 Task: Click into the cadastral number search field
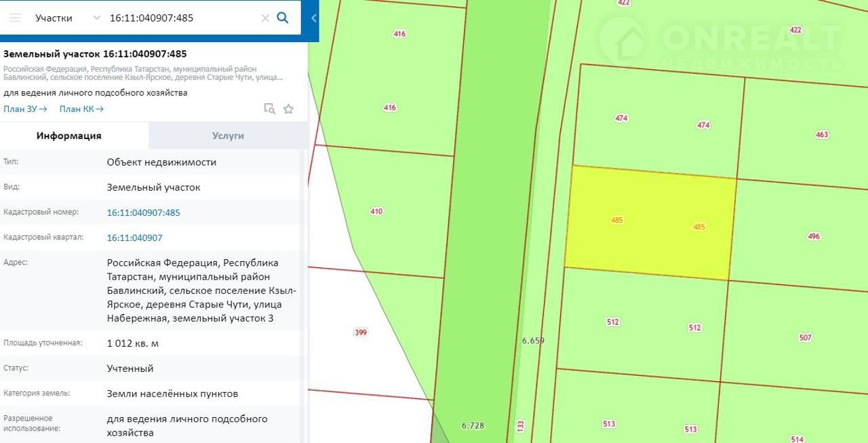[x=180, y=18]
